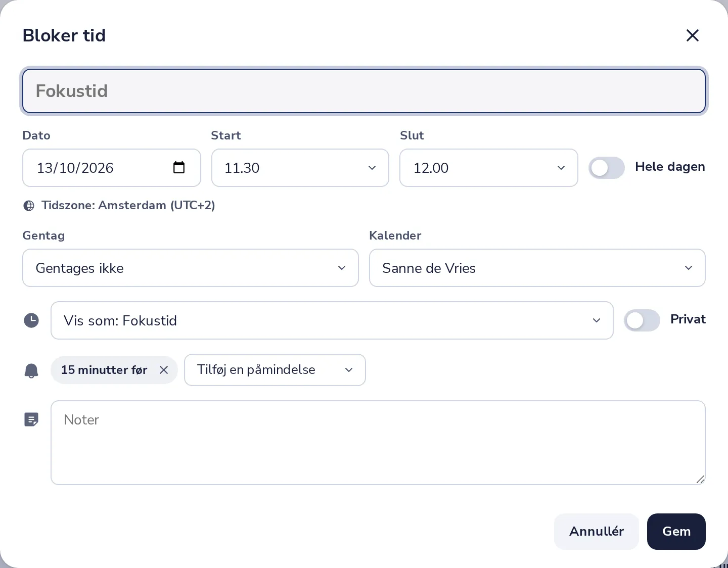Expand the Vis som: Fokustid dropdown
This screenshot has height=568, width=728.
point(332,320)
